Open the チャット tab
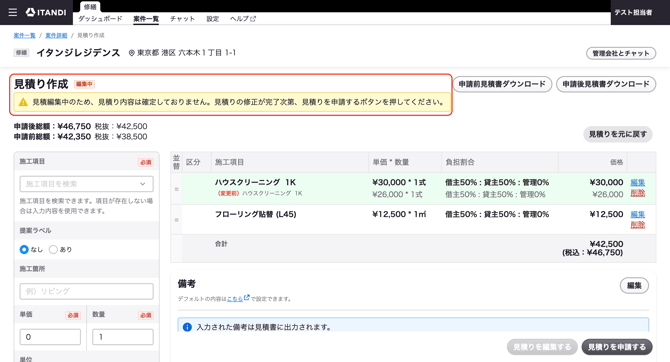The image size is (670, 362). click(x=182, y=19)
